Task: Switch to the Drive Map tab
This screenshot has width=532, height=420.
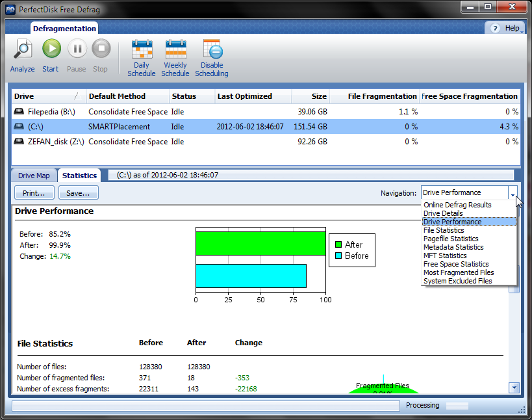Action: tap(34, 176)
